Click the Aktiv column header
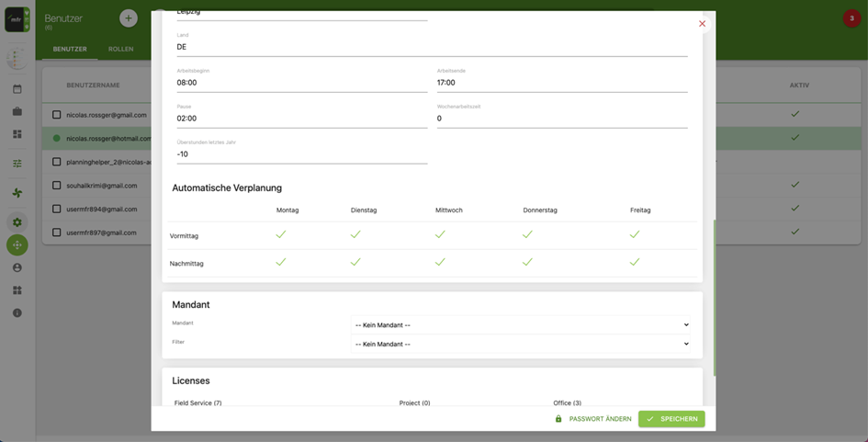868x442 pixels. (x=799, y=85)
